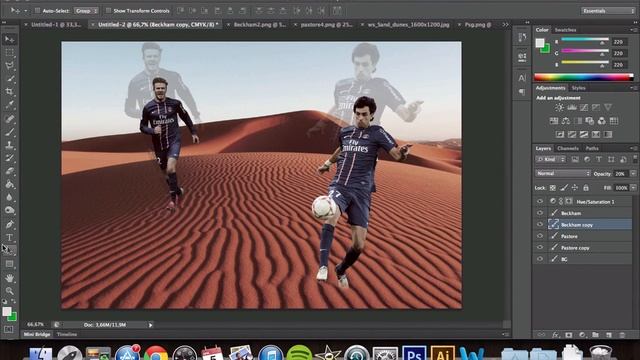Image resolution: width=640 pixels, height=360 pixels.
Task: Click the foreground color swatch in toolbox
Action: (x=7, y=311)
